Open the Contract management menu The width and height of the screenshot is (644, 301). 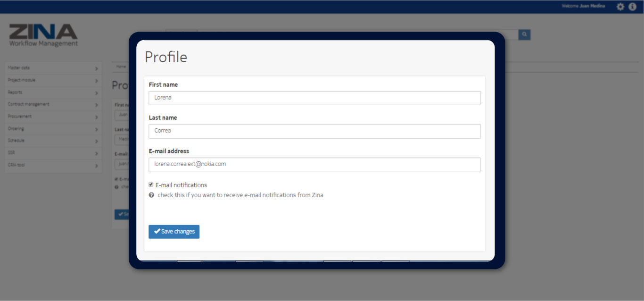(29, 104)
